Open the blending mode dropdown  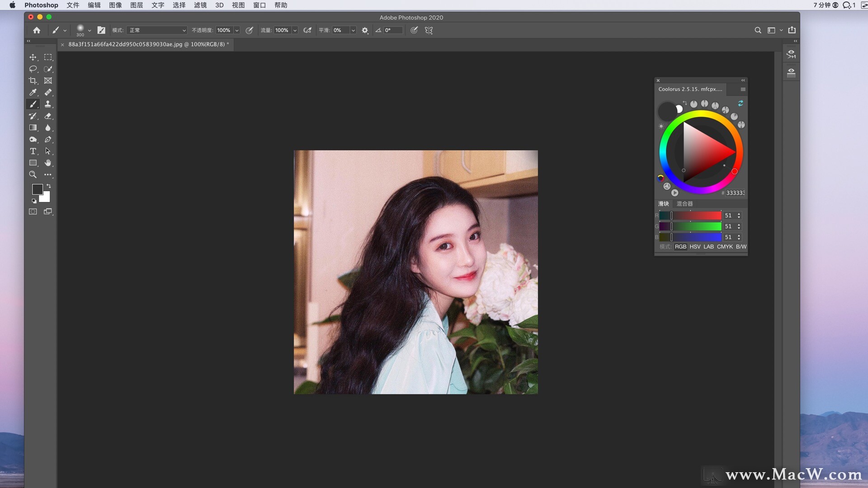coord(156,30)
